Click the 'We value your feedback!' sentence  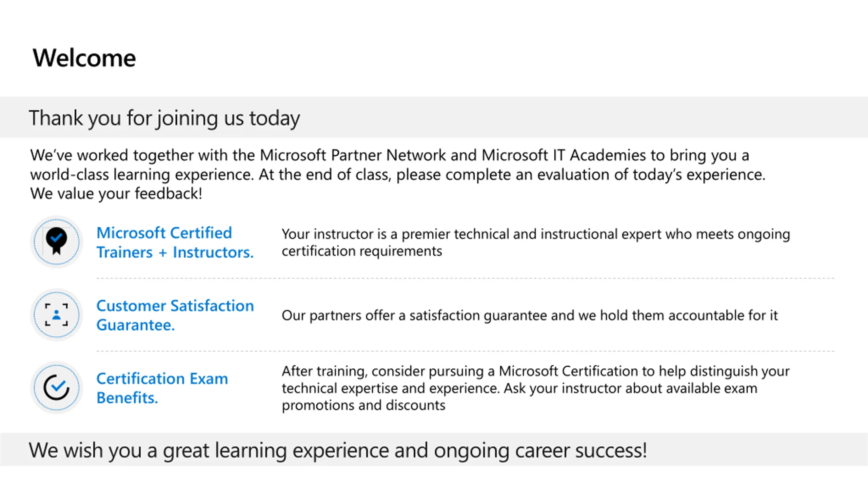(x=116, y=194)
